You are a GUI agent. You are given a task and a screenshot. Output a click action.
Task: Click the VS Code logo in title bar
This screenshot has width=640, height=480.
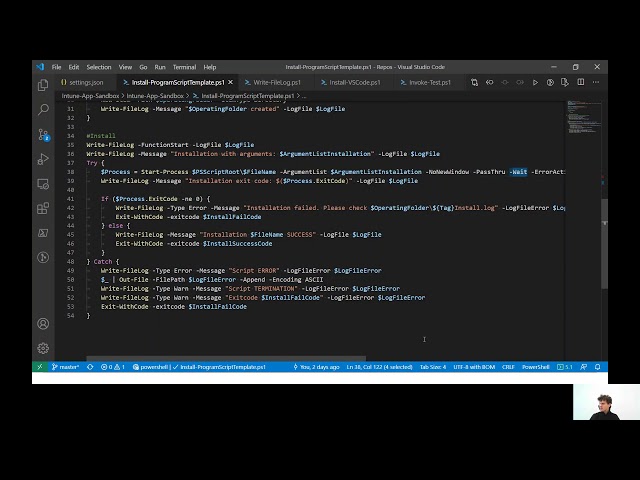tap(40, 67)
